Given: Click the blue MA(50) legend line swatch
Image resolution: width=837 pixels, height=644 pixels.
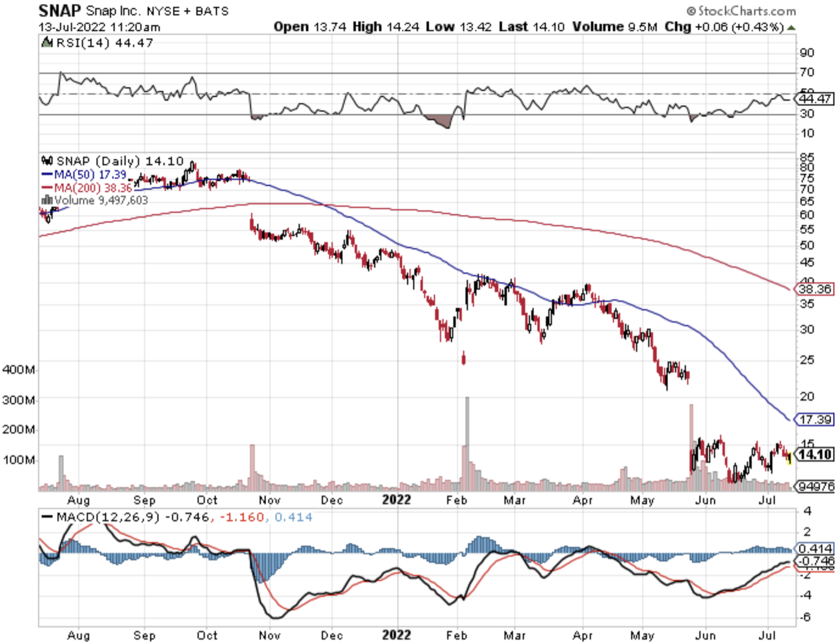Looking at the screenshot, I should [x=47, y=174].
